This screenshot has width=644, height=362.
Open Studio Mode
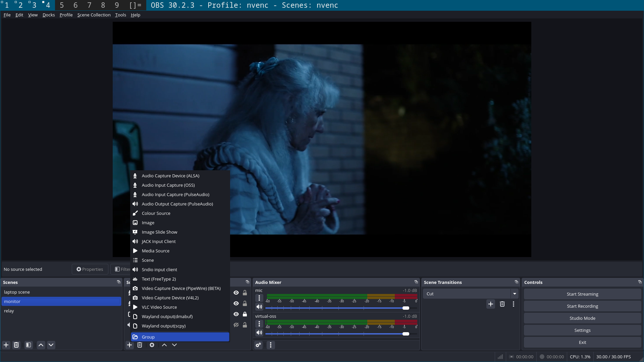coord(582,318)
